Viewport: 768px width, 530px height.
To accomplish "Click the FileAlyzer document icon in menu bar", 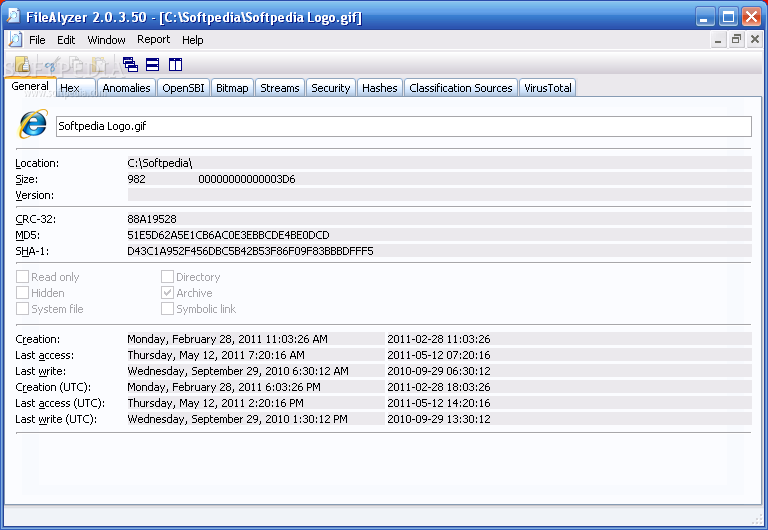I will point(16,40).
